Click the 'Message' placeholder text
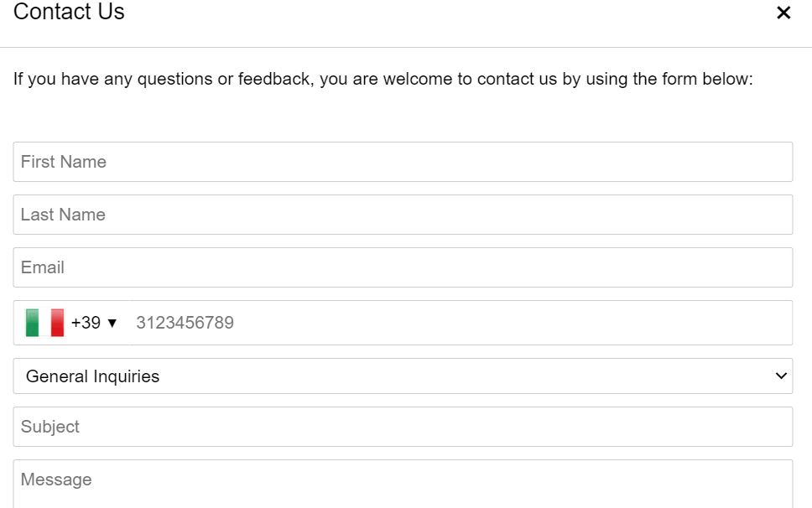This screenshot has height=508, width=812. pyautogui.click(x=56, y=479)
